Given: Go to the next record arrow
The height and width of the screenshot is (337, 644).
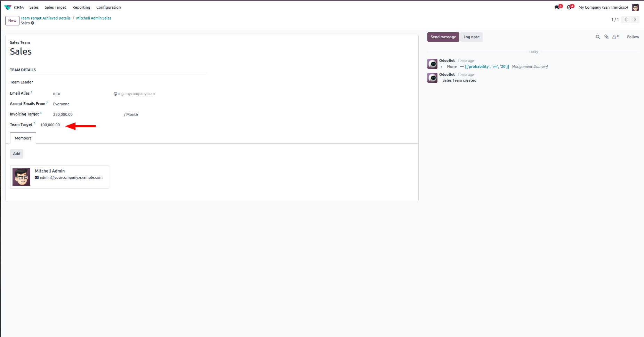Looking at the screenshot, I should (x=635, y=19).
